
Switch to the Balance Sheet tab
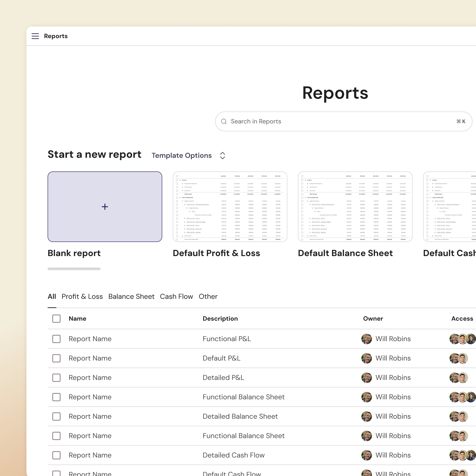131,296
